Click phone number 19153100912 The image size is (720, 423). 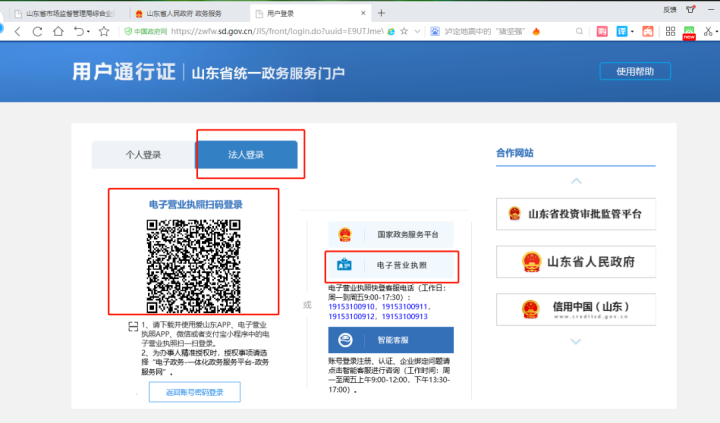(351, 316)
